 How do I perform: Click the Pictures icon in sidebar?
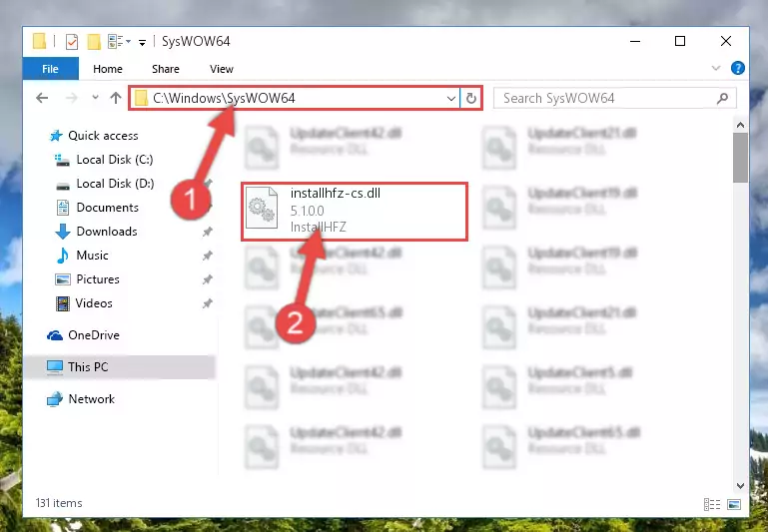point(63,279)
